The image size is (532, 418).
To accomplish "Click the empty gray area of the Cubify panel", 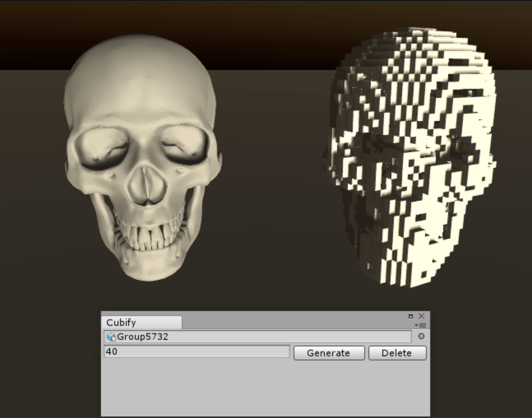I will coord(263,391).
